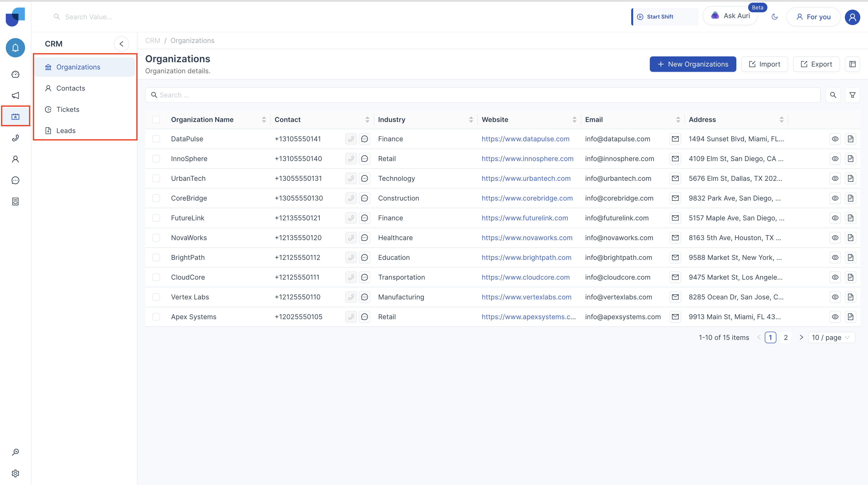Open the dashboard gauge icon in sidebar
Screen dimensions: 868x485
coord(15,74)
